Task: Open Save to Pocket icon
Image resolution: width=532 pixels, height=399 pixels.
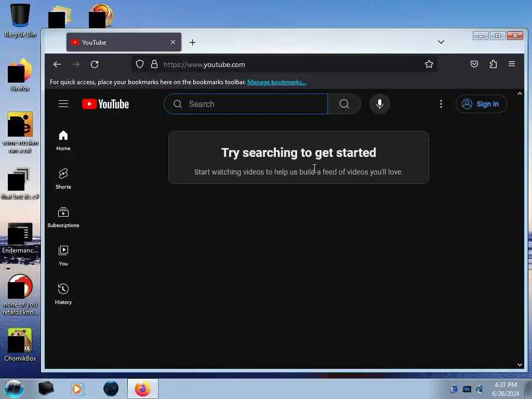Action: click(474, 64)
